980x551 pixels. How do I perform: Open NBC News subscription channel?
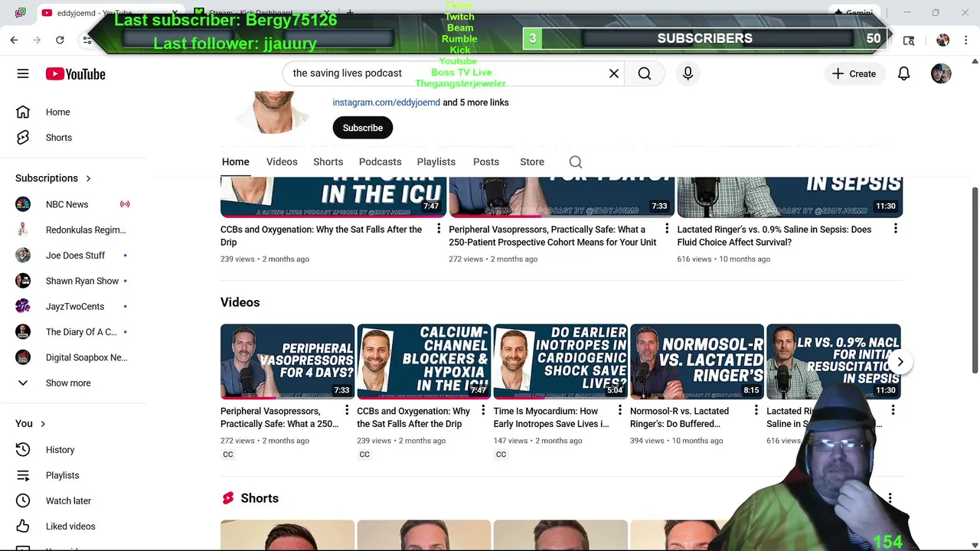click(x=73, y=204)
